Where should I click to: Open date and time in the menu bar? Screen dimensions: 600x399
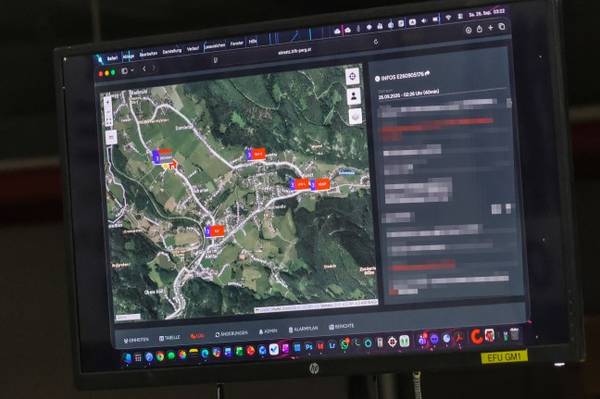487,13
